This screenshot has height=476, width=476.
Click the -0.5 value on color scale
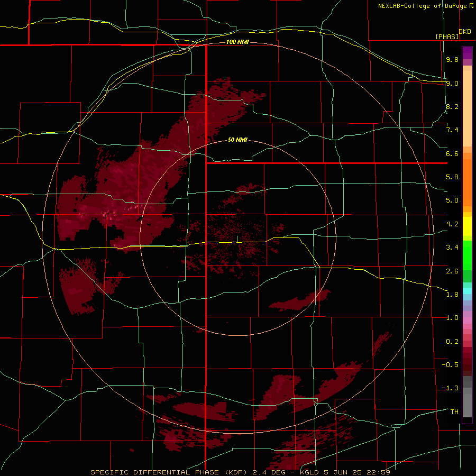[450, 365]
